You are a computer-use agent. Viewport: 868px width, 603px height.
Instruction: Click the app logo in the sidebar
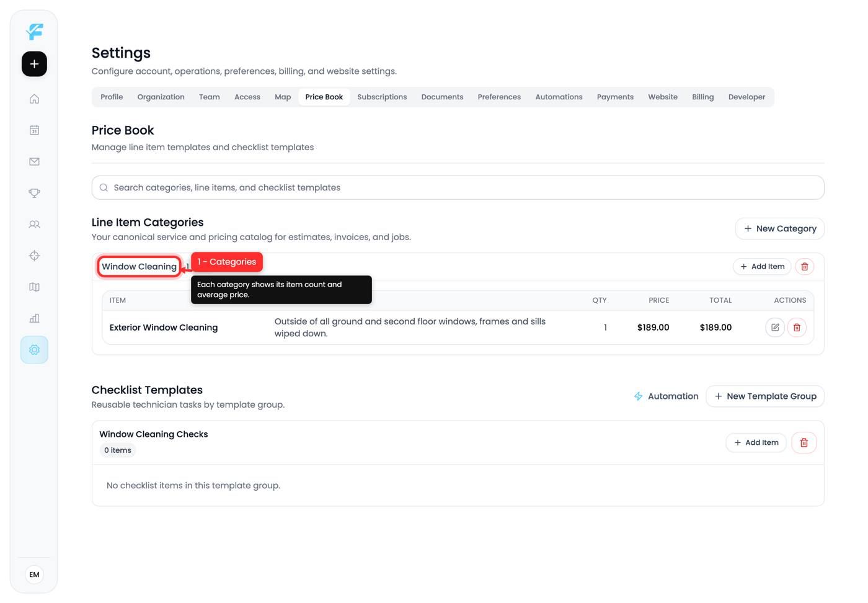point(35,31)
